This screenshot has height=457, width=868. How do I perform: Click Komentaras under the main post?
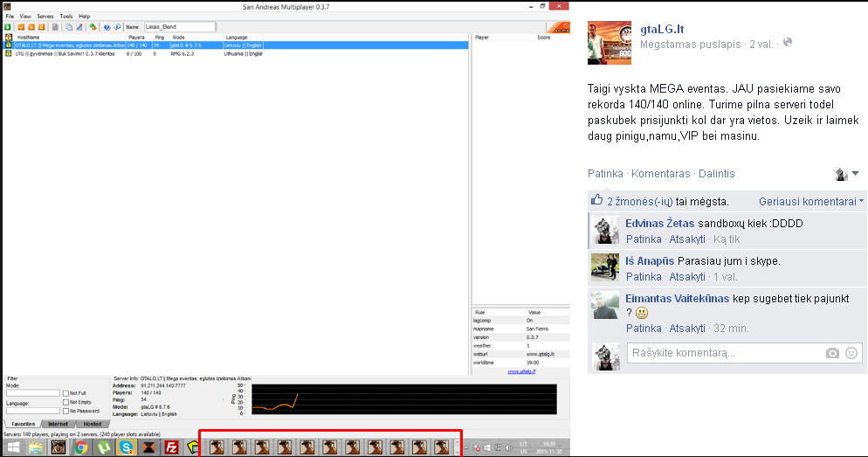click(661, 174)
